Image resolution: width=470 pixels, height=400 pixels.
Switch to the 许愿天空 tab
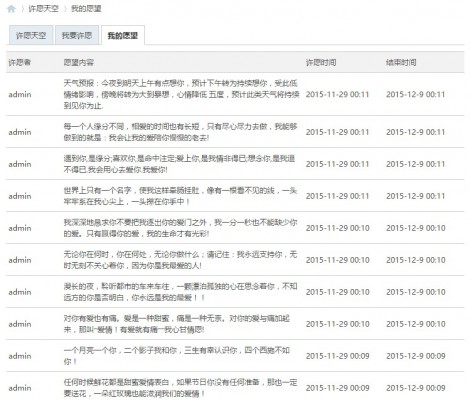31,35
